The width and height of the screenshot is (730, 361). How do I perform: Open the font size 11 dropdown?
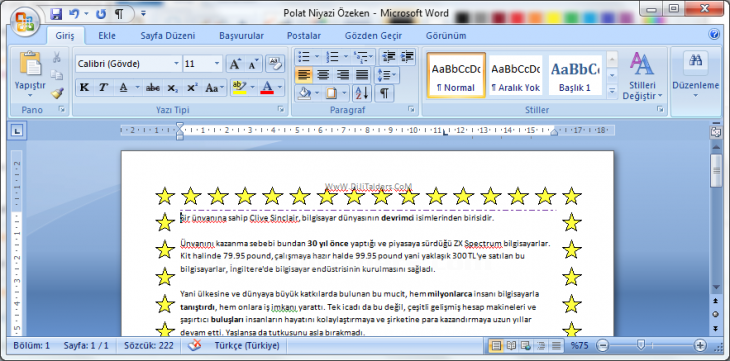(x=217, y=64)
